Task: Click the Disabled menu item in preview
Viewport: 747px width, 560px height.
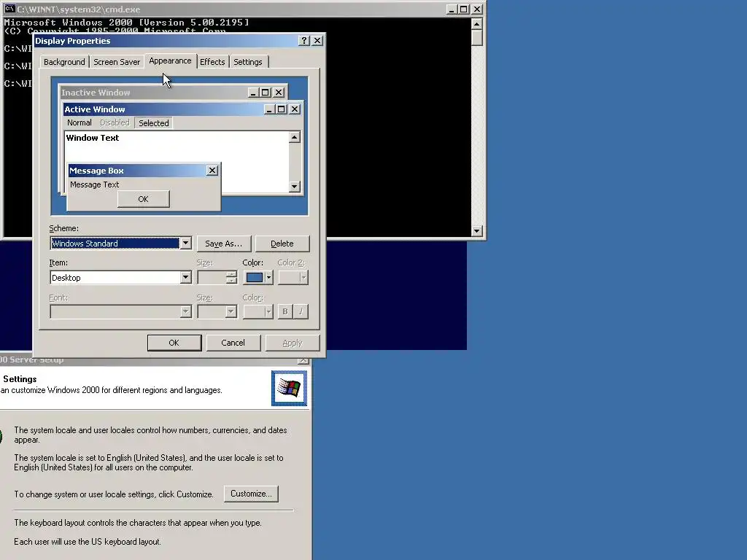Action: tap(115, 122)
